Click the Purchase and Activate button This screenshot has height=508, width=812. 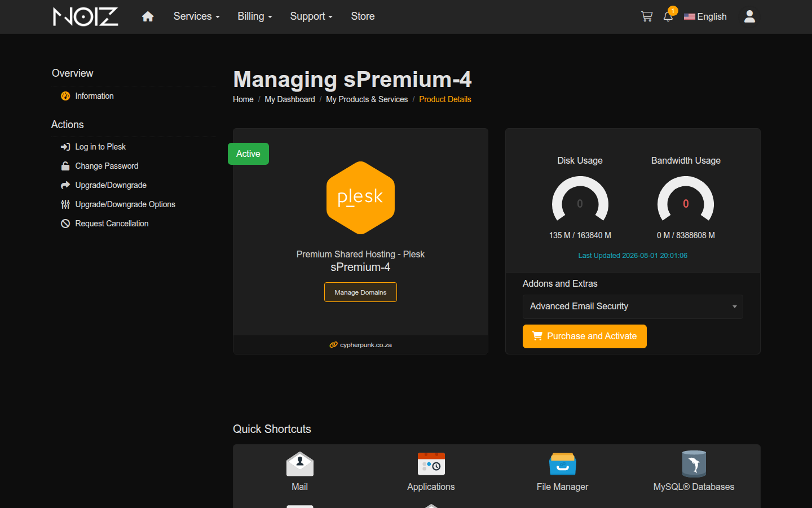[x=585, y=336]
